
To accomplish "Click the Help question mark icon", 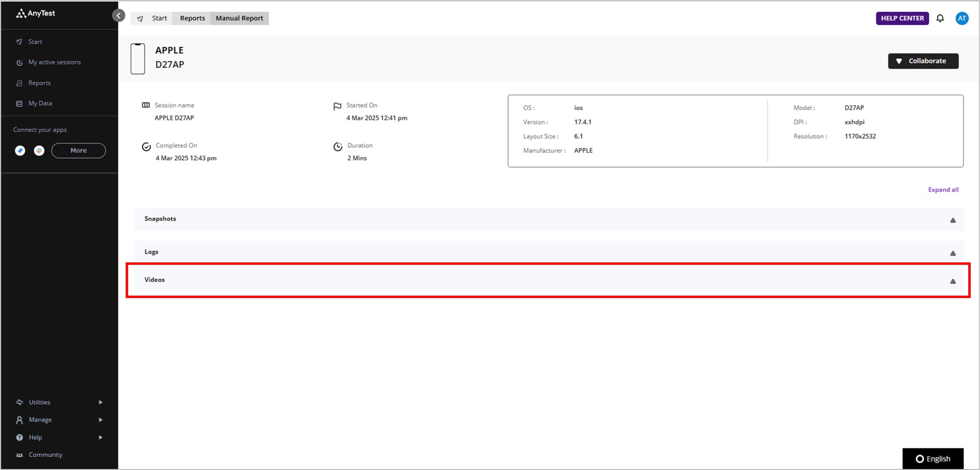I will pos(20,438).
